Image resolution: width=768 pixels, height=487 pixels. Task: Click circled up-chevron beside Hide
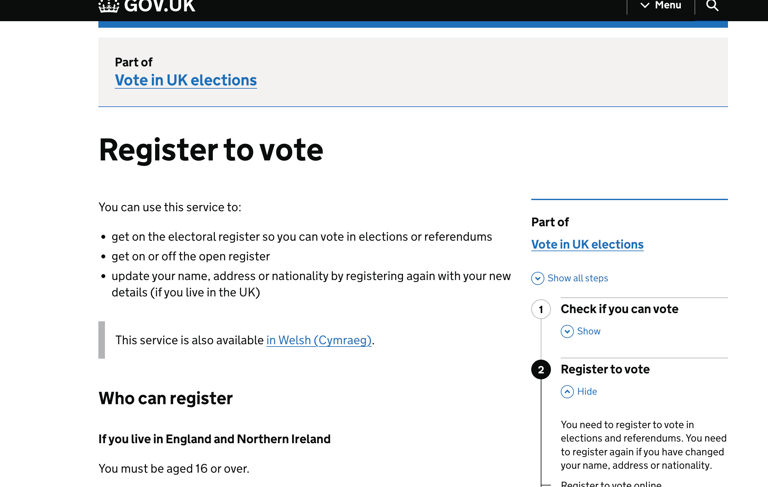pos(567,392)
